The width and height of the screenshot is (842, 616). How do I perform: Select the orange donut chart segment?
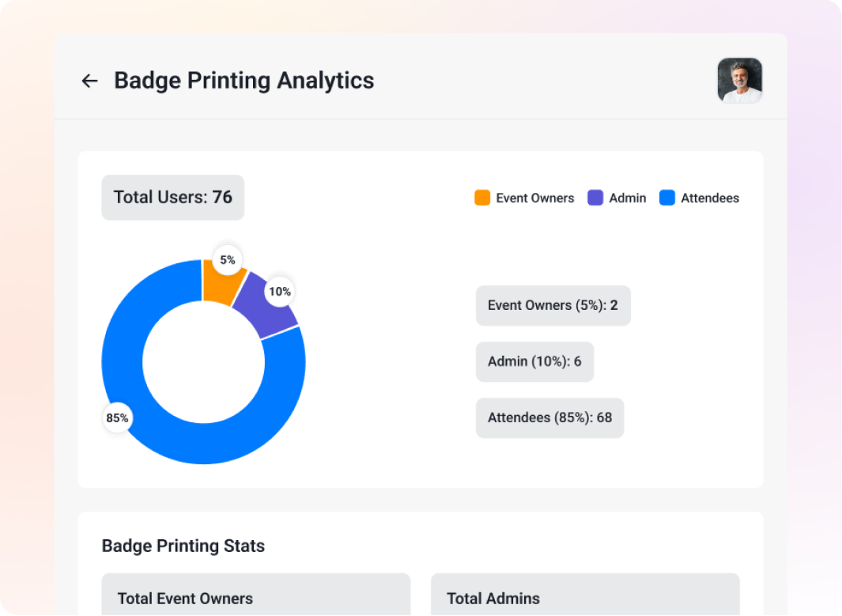[x=219, y=285]
